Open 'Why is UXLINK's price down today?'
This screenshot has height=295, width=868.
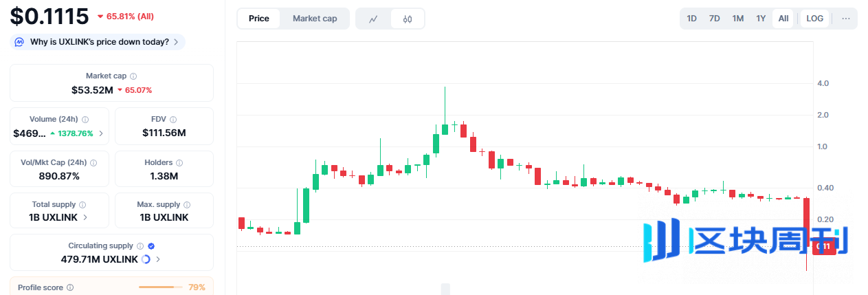pos(100,42)
